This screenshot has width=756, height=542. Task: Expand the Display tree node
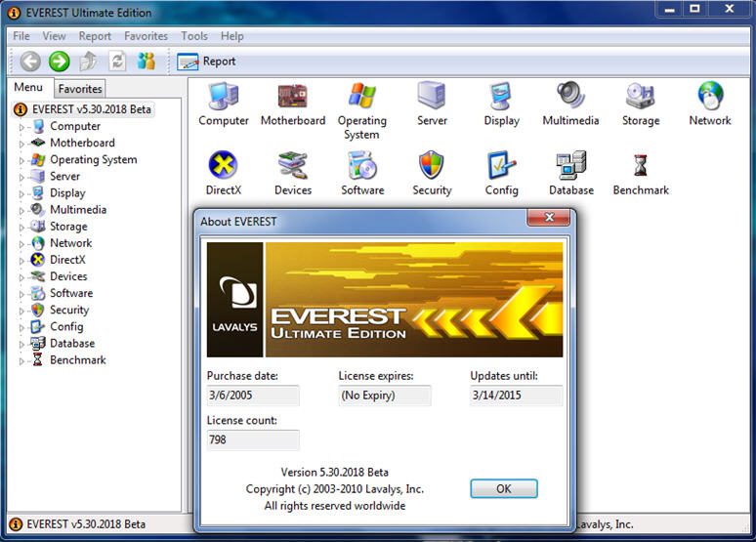tap(21, 193)
